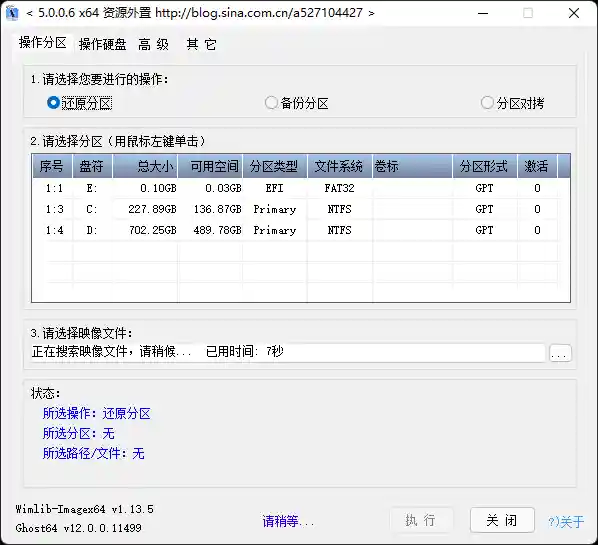This screenshot has height=545, width=598.
Task: Click the EFI partition type cell
Action: tap(275, 188)
